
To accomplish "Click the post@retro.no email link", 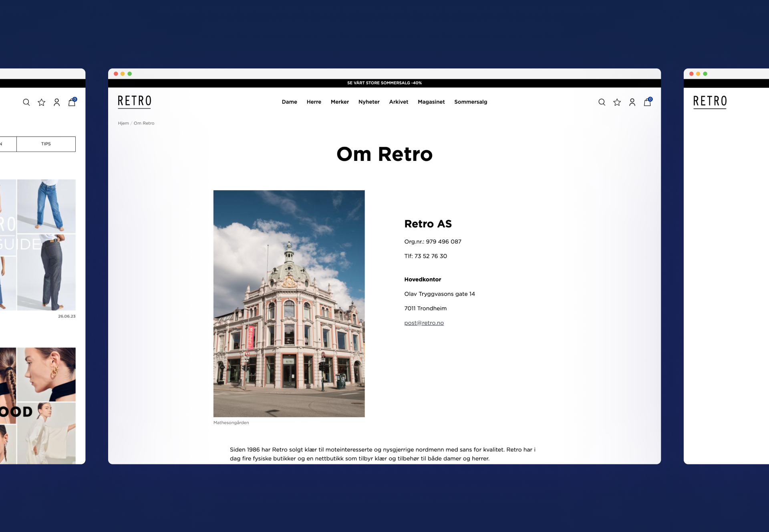I will pos(424,323).
